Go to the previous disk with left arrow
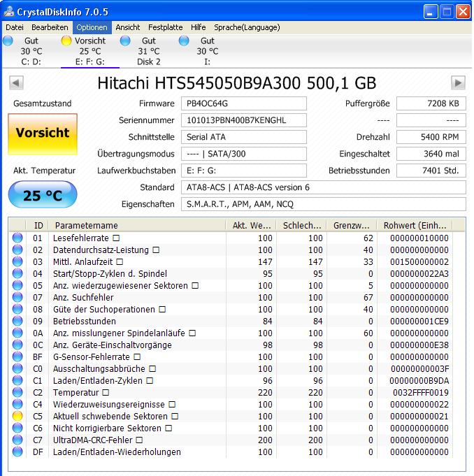The width and height of the screenshot is (474, 476). [x=16, y=82]
